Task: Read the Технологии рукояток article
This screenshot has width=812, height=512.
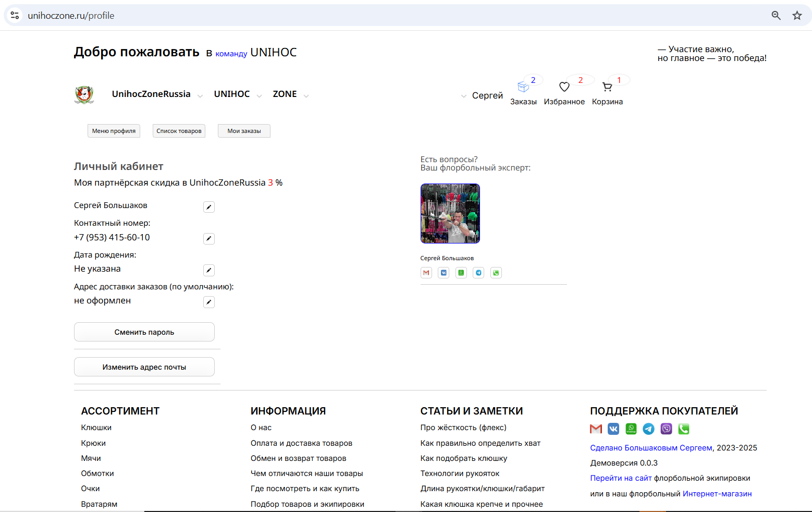Action: pos(460,473)
